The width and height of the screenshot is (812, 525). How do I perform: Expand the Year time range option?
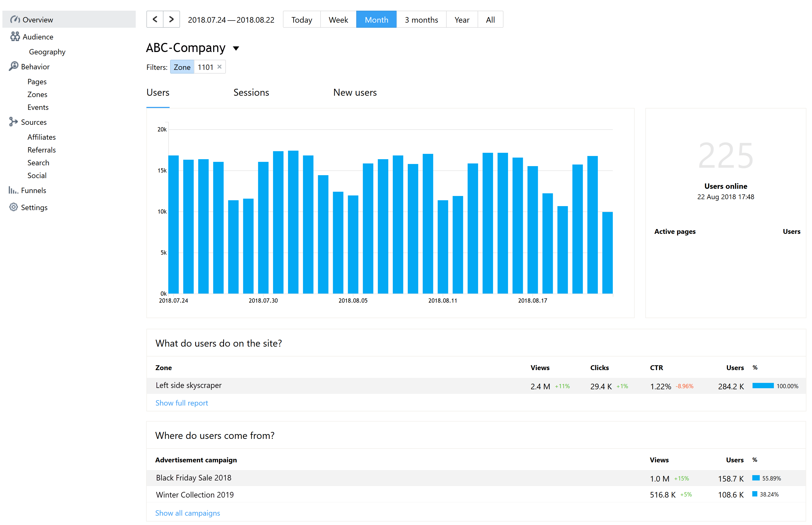click(461, 19)
